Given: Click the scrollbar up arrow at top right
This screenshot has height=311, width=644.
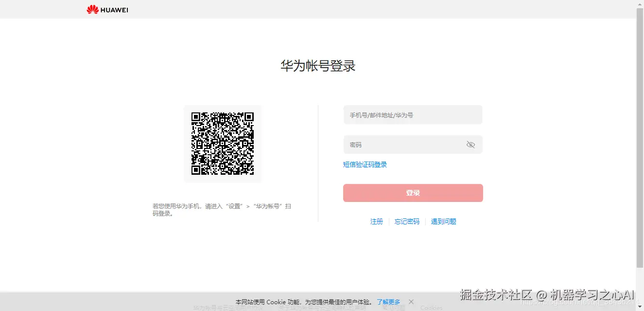Looking at the screenshot, I should click(640, 3).
